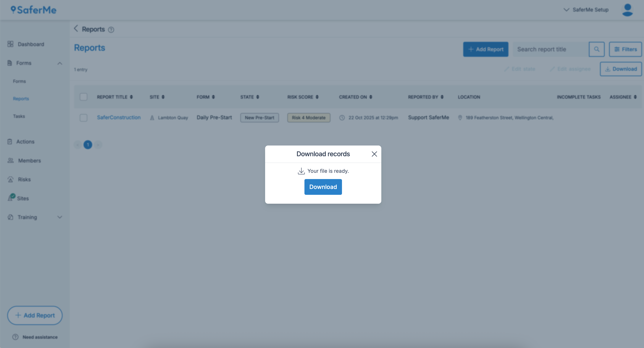Open the SaferConstruction report link
The height and width of the screenshot is (348, 644).
(119, 117)
